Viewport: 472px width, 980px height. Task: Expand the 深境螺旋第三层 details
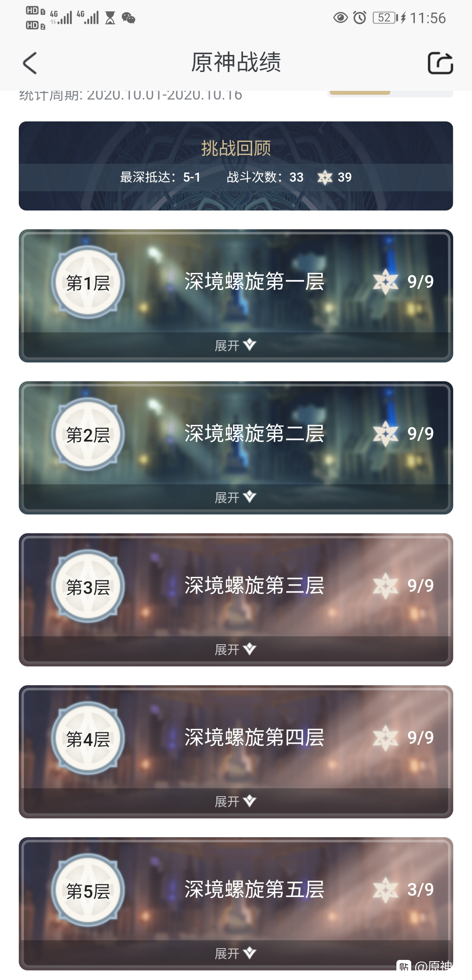tap(236, 649)
